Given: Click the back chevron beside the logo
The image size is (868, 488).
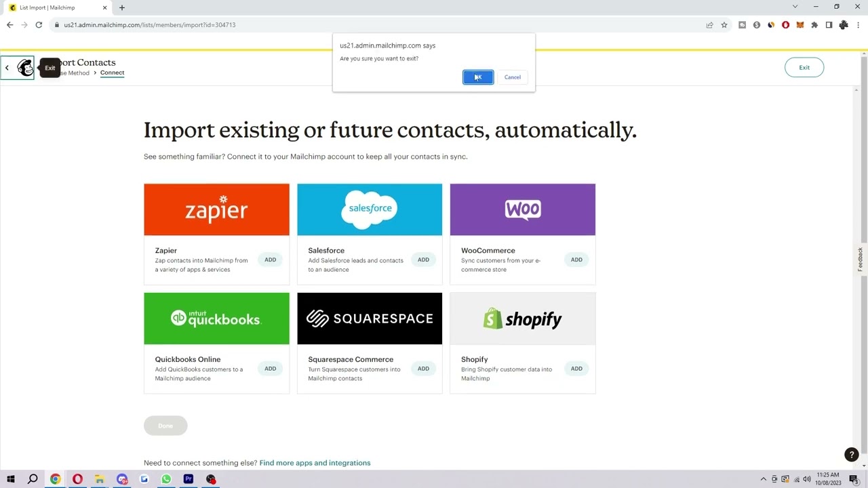Looking at the screenshot, I should coord(7,68).
